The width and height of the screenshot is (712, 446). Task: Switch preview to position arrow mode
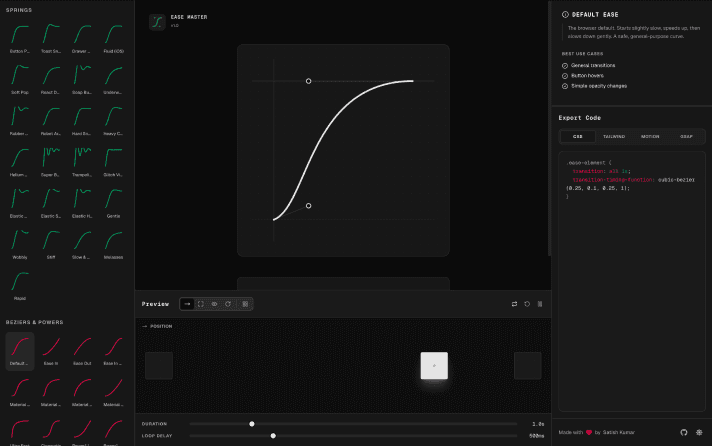pyautogui.click(x=187, y=304)
